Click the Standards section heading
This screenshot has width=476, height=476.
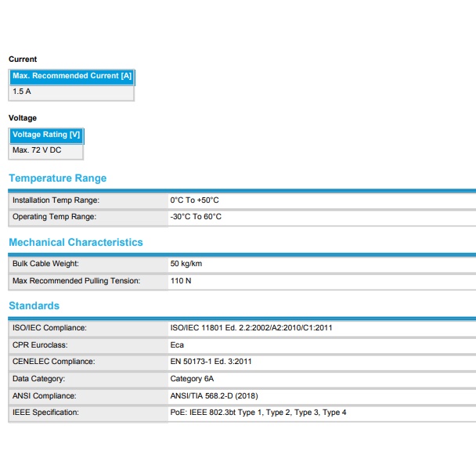tap(34, 306)
